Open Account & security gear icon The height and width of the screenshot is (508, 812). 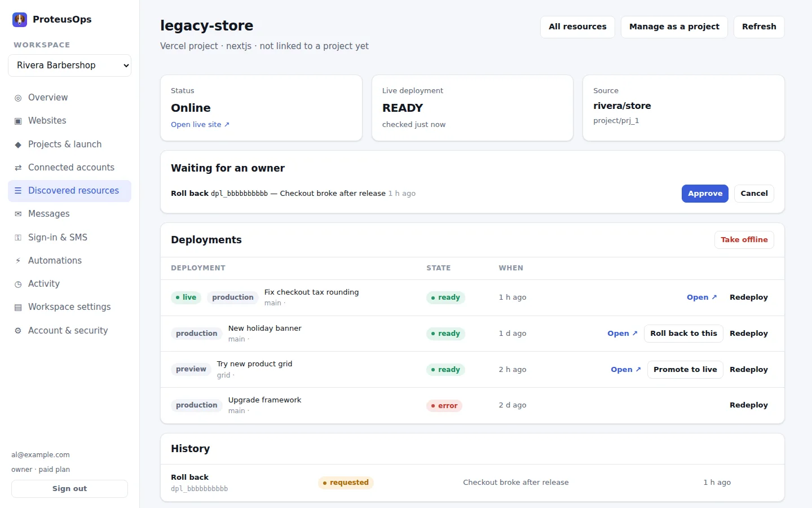pyautogui.click(x=18, y=331)
